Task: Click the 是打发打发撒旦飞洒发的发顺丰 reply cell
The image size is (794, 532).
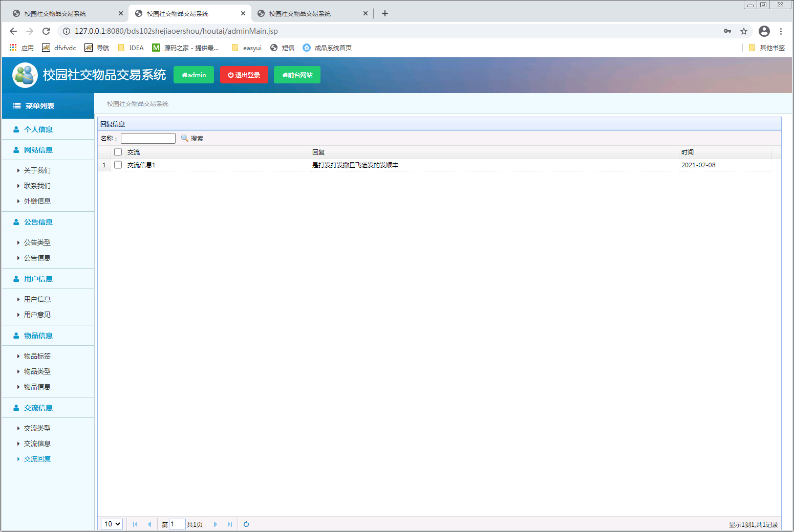Action: tap(495, 165)
